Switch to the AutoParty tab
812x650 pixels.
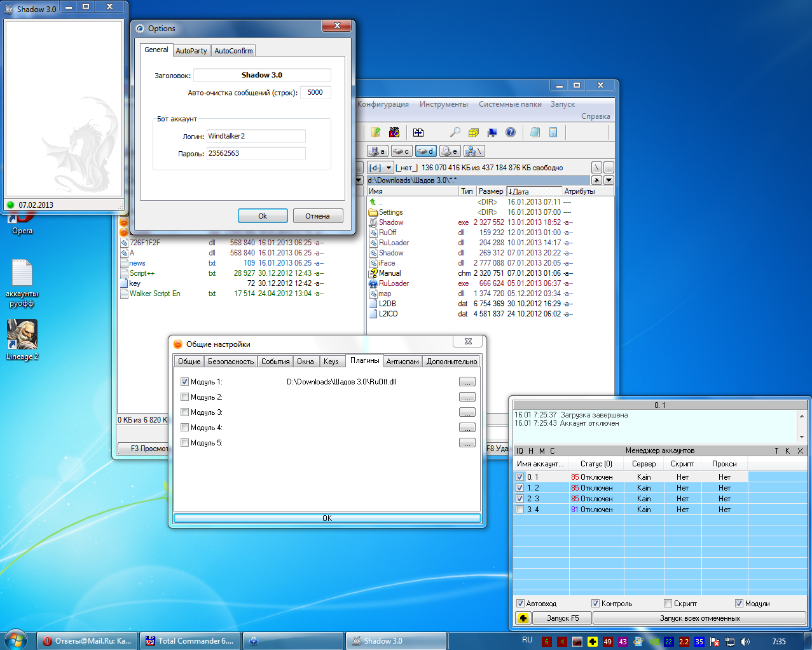click(x=191, y=51)
